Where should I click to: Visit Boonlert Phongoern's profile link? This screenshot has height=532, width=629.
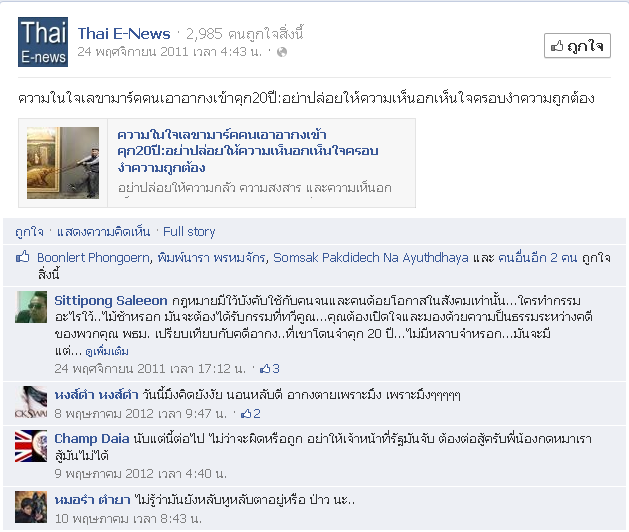[x=93, y=257]
